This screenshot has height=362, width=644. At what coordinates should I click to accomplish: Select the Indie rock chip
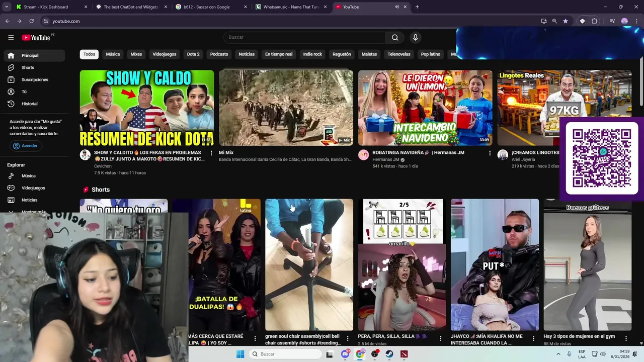point(312,54)
